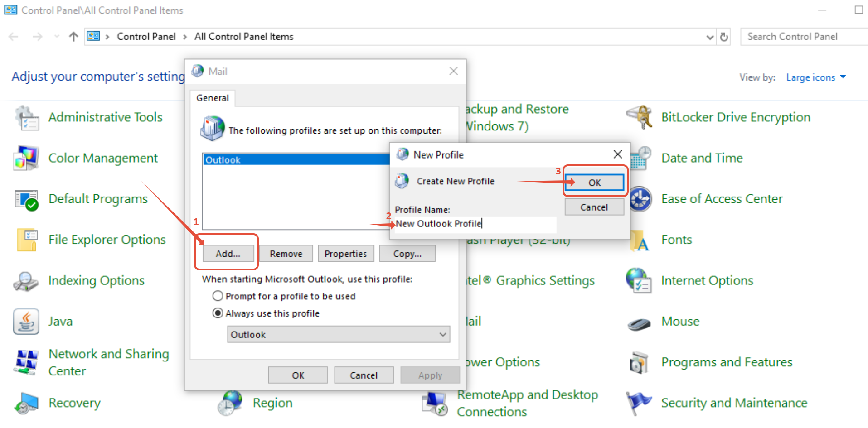
Task: Open the View by Large icons dropdown
Action: coord(815,77)
